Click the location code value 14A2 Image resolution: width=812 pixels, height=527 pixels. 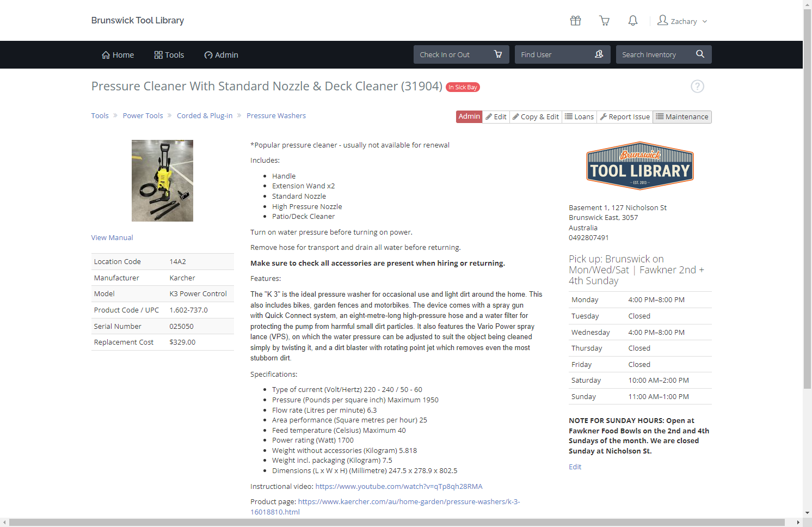178,262
